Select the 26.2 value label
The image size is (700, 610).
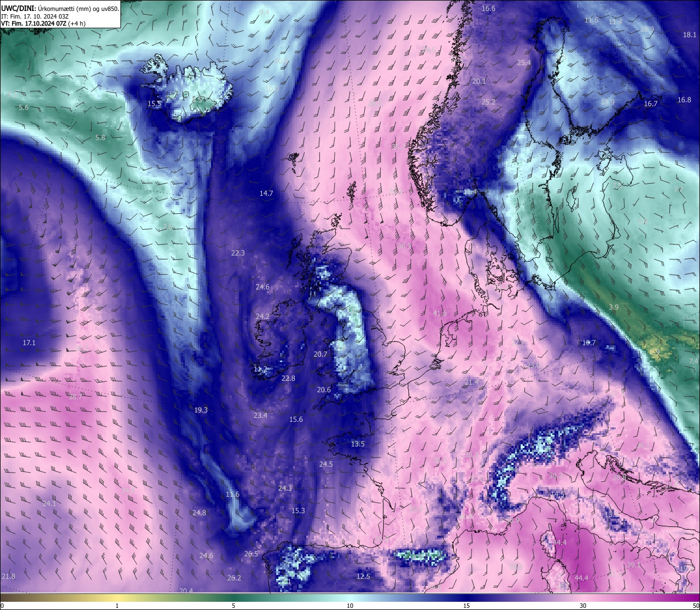[x=234, y=578]
